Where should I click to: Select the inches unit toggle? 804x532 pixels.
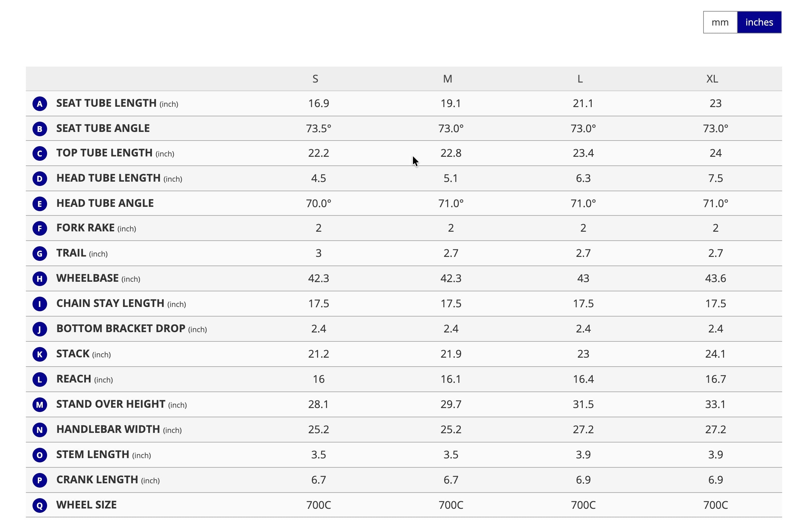759,23
